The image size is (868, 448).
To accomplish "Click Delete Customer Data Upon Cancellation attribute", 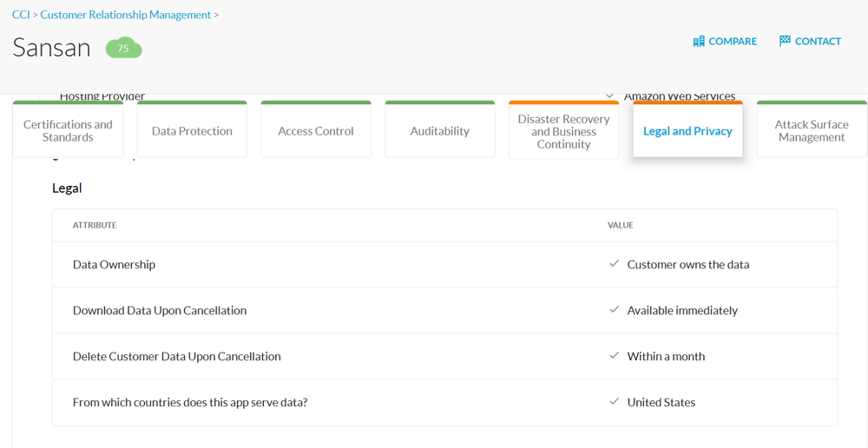I will pyautogui.click(x=176, y=357).
